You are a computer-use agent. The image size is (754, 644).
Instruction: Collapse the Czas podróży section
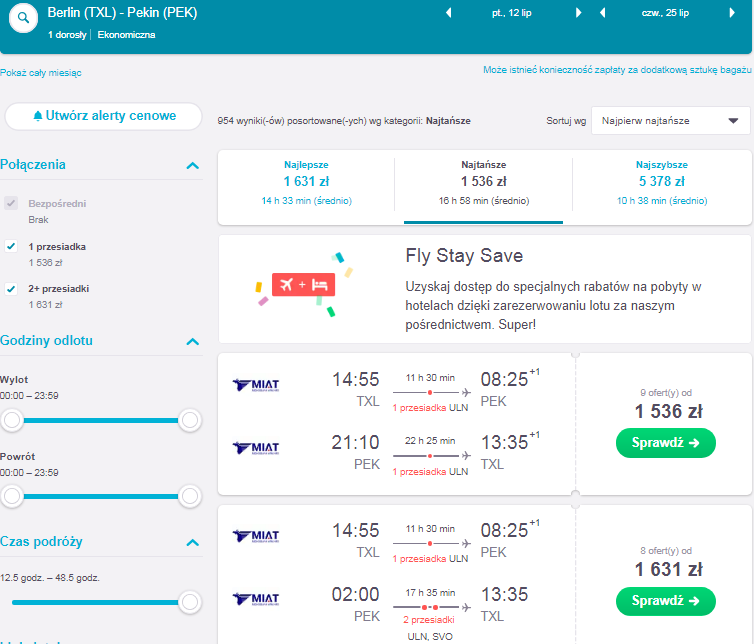[192, 543]
